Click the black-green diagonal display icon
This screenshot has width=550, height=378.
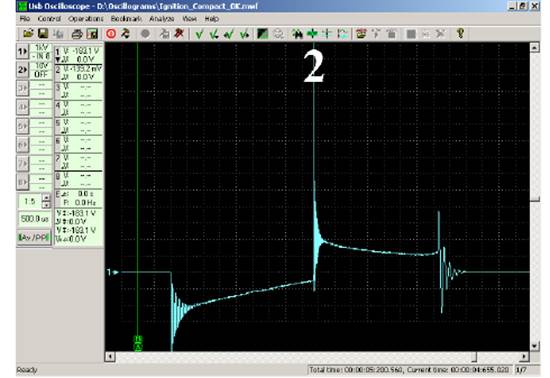pyautogui.click(x=262, y=34)
